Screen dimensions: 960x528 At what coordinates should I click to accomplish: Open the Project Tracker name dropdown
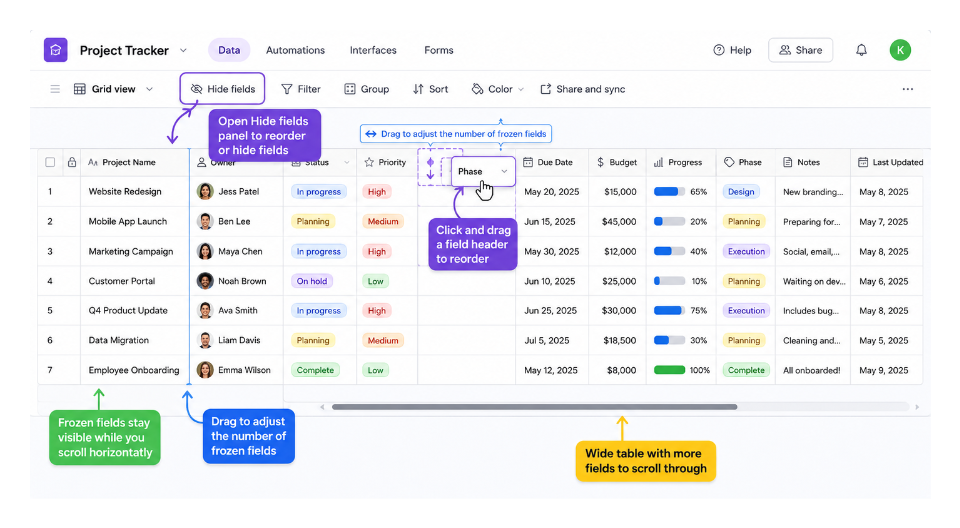click(x=183, y=50)
